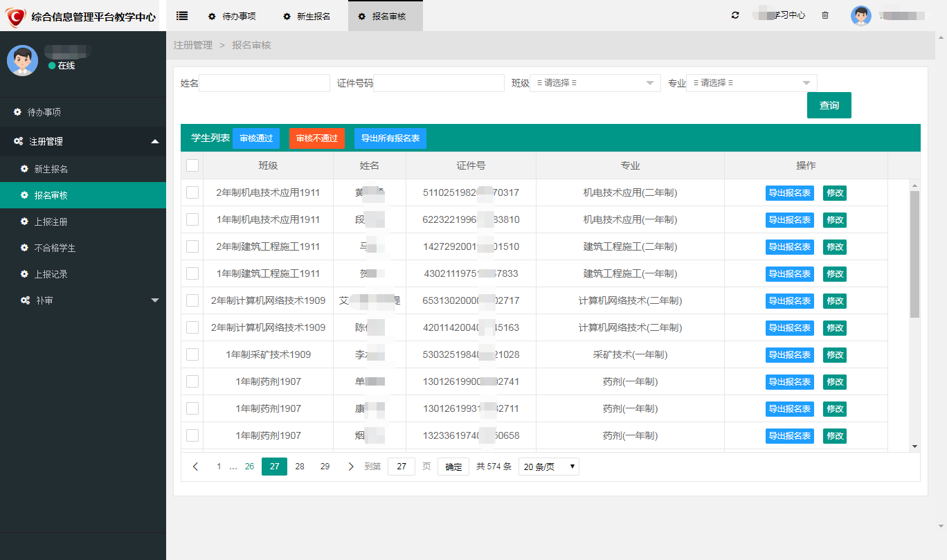Open the 专业 dropdown filter

click(751, 83)
